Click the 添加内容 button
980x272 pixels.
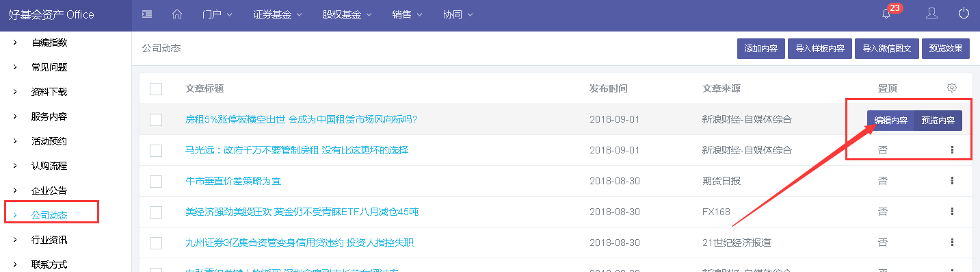click(761, 49)
